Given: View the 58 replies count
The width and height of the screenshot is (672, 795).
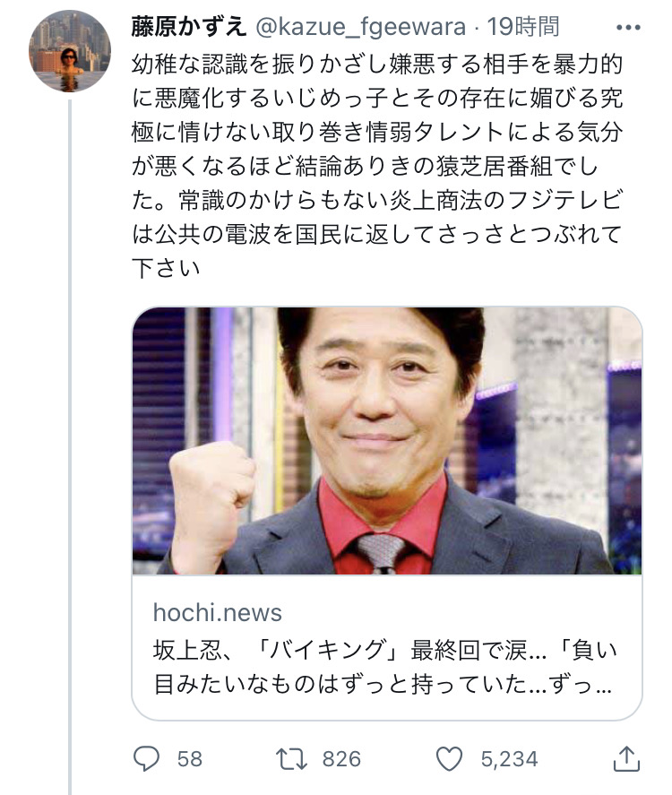Looking at the screenshot, I should (x=190, y=759).
